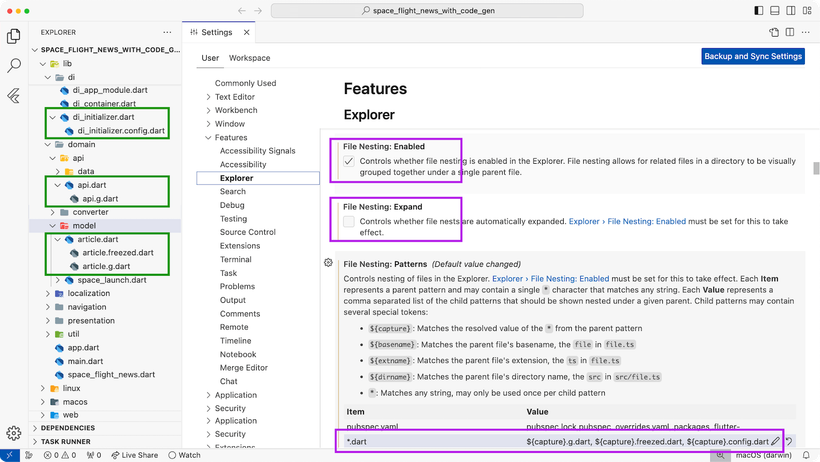
Task: Open article.freezed.dart file
Action: coord(118,253)
